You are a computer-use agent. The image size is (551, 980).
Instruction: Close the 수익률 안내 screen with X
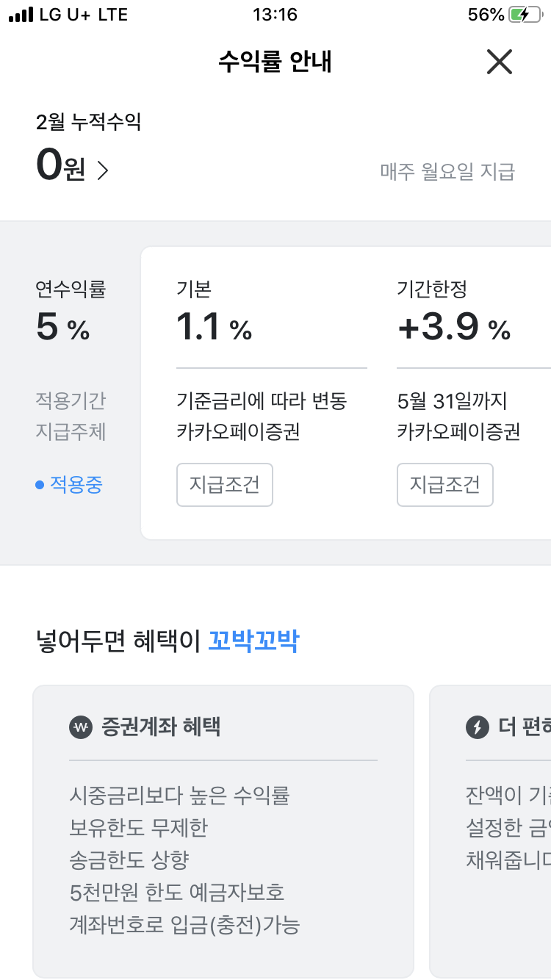pyautogui.click(x=500, y=62)
